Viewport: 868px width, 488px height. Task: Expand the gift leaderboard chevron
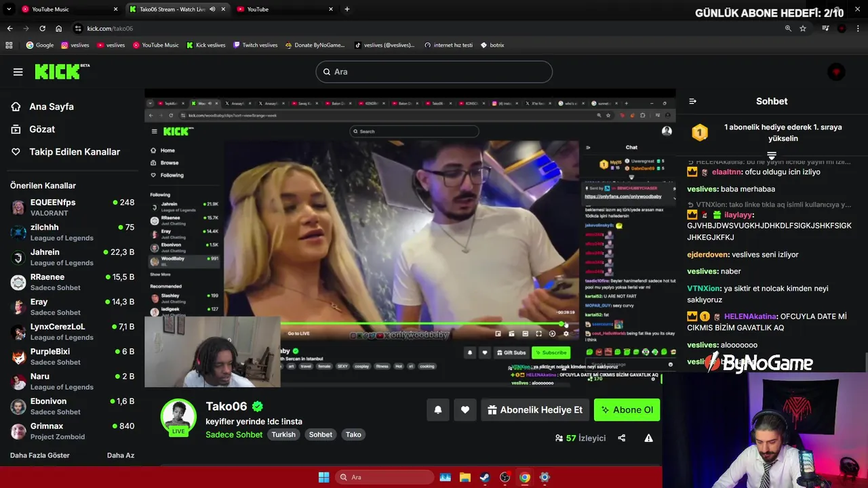coord(772,156)
